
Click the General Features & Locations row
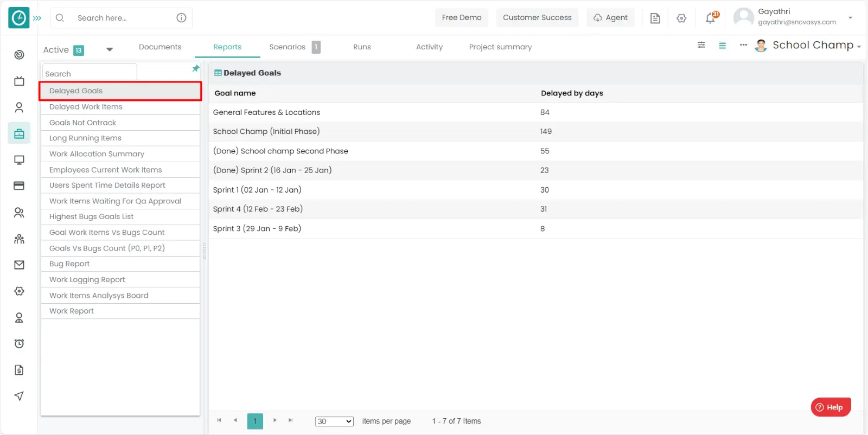coord(536,112)
